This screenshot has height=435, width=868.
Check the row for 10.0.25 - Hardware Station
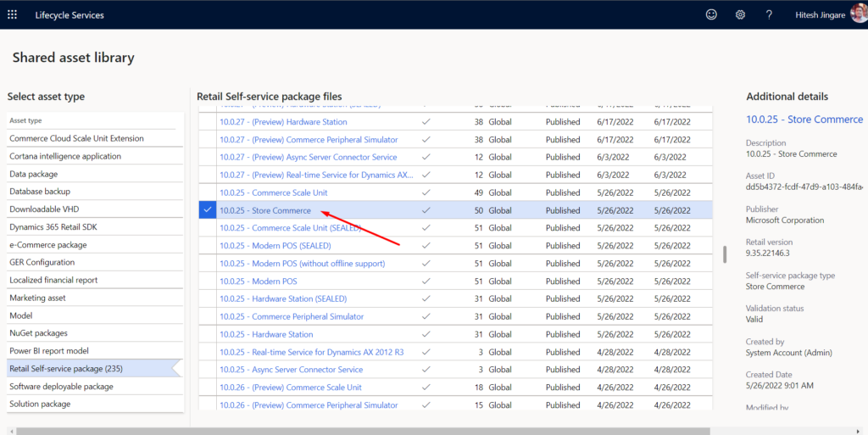pyautogui.click(x=208, y=334)
